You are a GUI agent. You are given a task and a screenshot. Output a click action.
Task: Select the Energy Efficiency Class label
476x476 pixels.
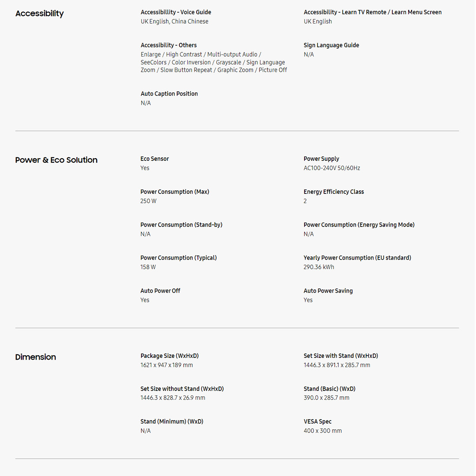click(334, 192)
